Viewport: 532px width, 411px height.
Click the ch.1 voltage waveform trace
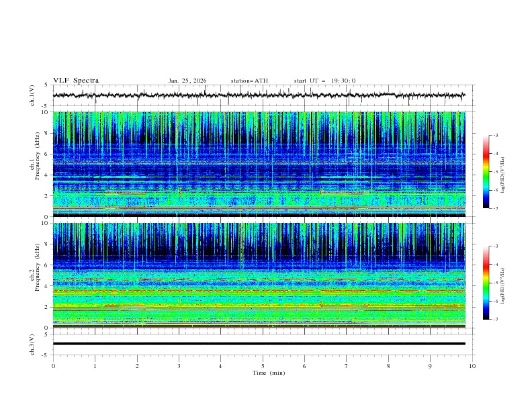click(x=259, y=95)
